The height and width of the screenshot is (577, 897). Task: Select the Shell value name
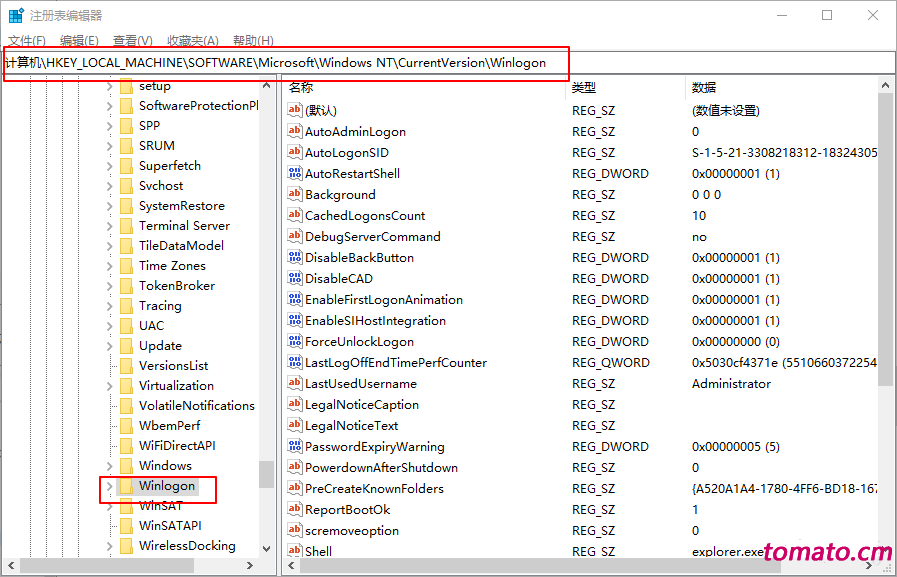click(x=318, y=551)
